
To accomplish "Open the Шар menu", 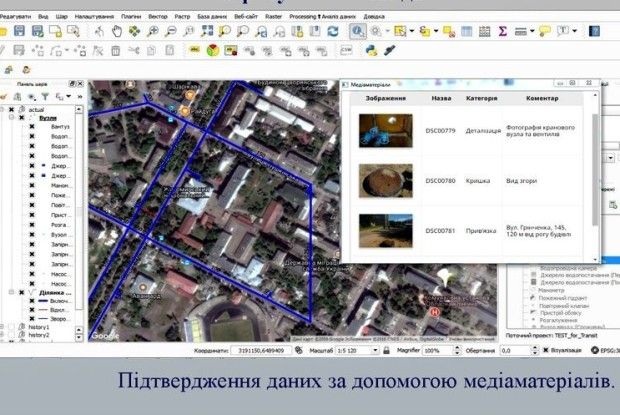I will click(x=61, y=17).
